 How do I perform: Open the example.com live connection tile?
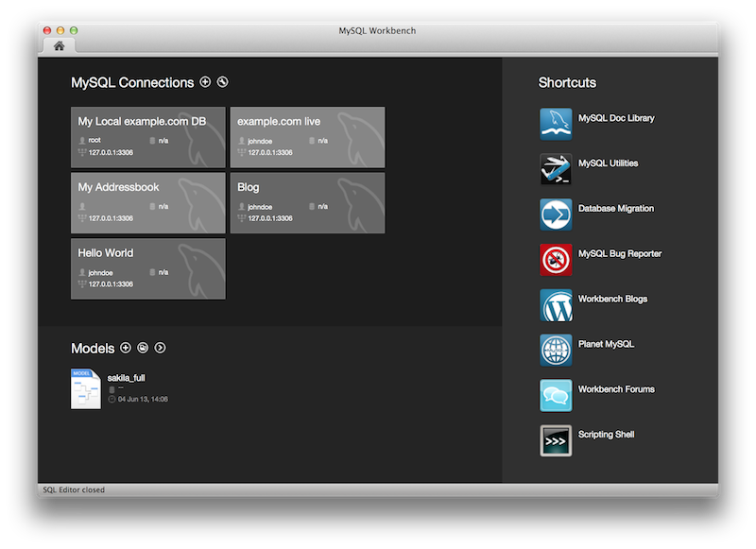pyautogui.click(x=307, y=137)
